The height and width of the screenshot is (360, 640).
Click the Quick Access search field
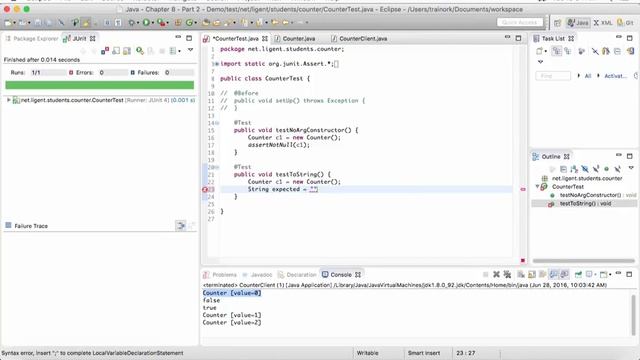click(520, 22)
